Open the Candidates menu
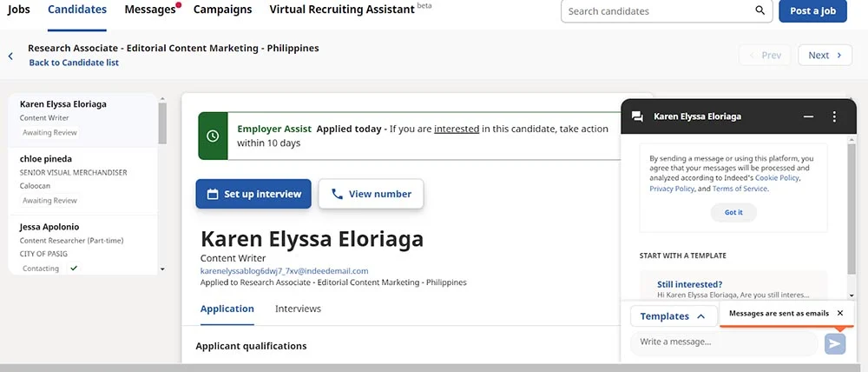The width and height of the screenshot is (868, 372). coord(77,10)
